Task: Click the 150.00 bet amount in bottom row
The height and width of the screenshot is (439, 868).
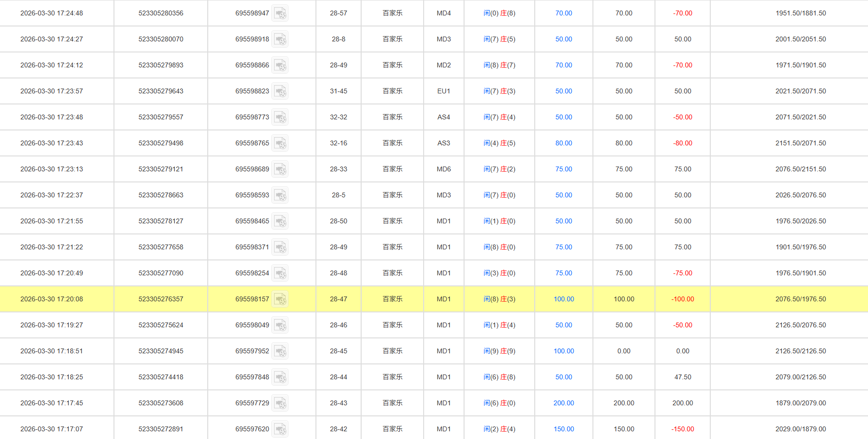Action: [x=563, y=428]
